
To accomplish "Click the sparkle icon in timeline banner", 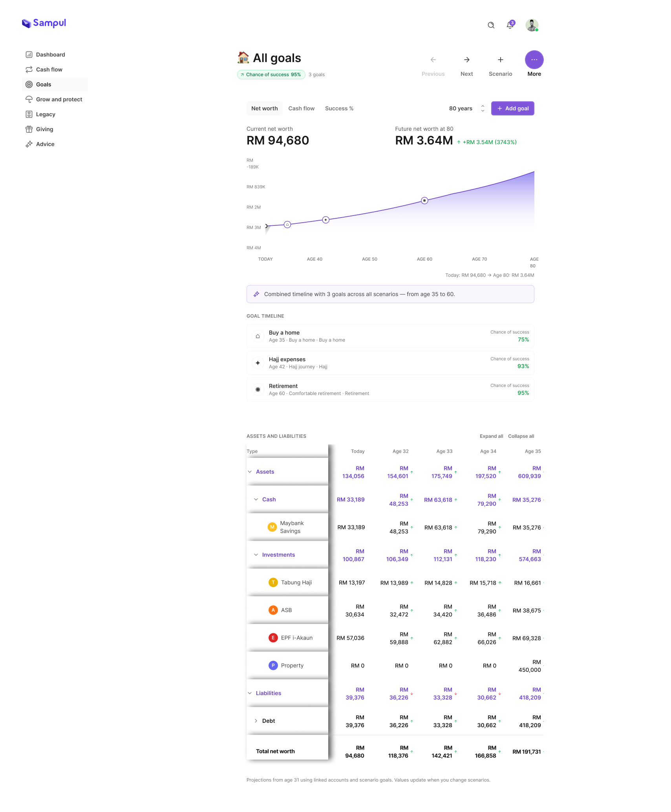I will (x=256, y=294).
